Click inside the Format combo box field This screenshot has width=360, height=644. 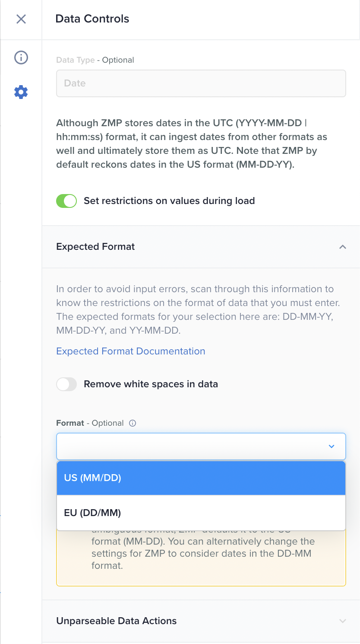click(x=190, y=446)
